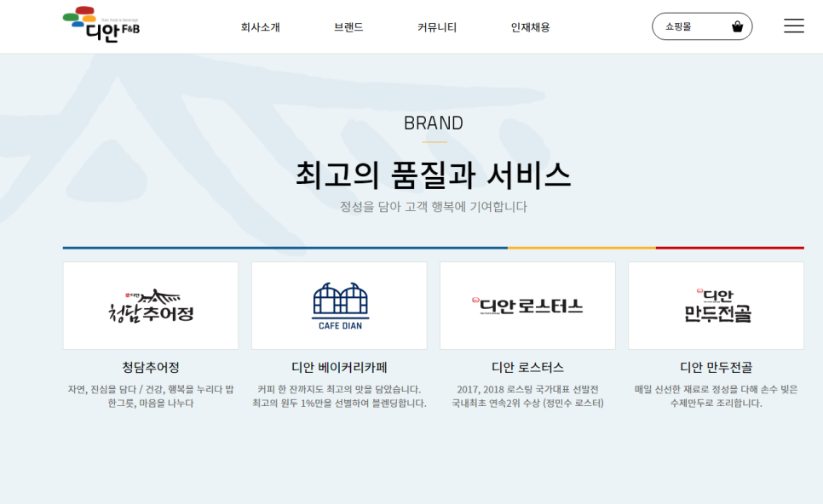The image size is (823, 504).
Task: Click the 디안 로스터스 award description text
Action: coord(527,396)
